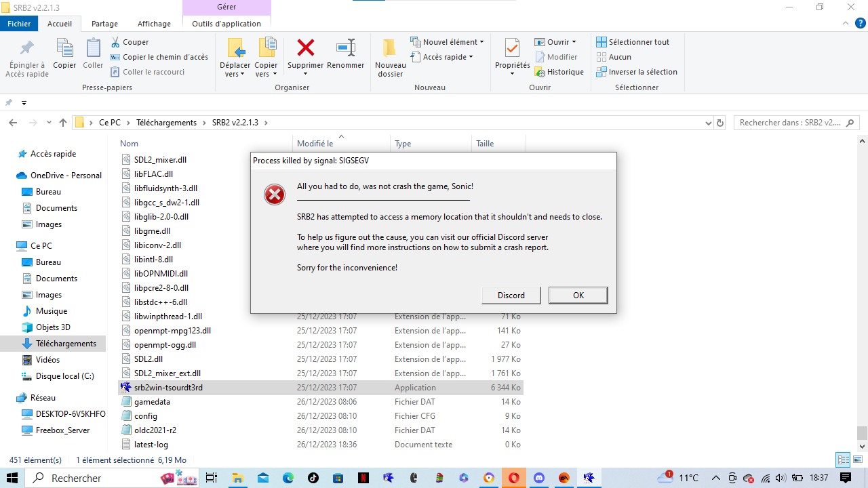This screenshot has height=488, width=868.
Task: Switch to the details view layout icon
Action: 843,460
